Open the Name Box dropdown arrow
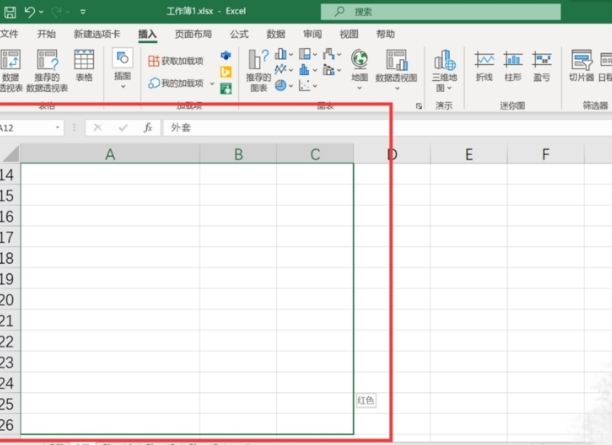The width and height of the screenshot is (612, 445). pyautogui.click(x=57, y=128)
